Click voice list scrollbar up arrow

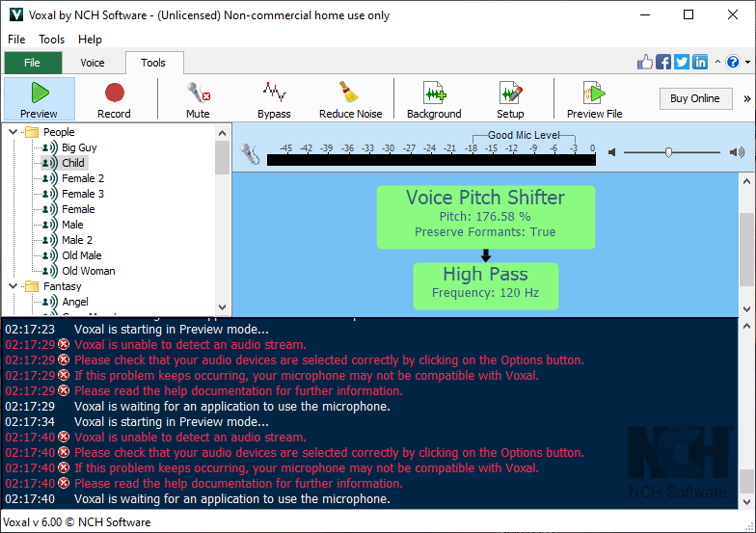tap(222, 133)
